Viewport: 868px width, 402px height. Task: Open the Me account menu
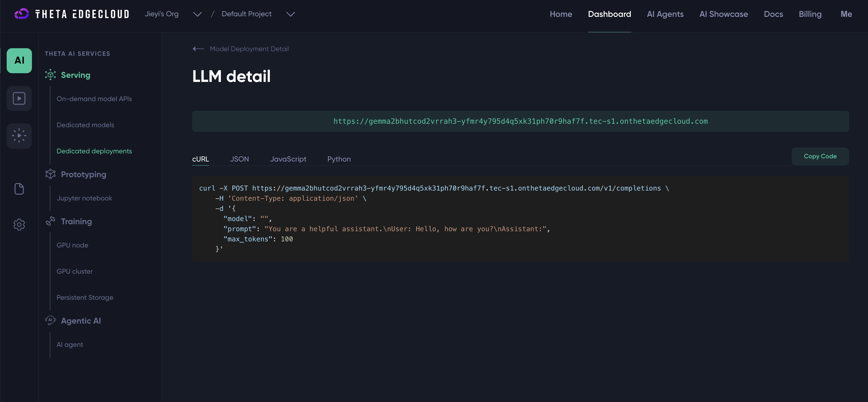pos(846,14)
